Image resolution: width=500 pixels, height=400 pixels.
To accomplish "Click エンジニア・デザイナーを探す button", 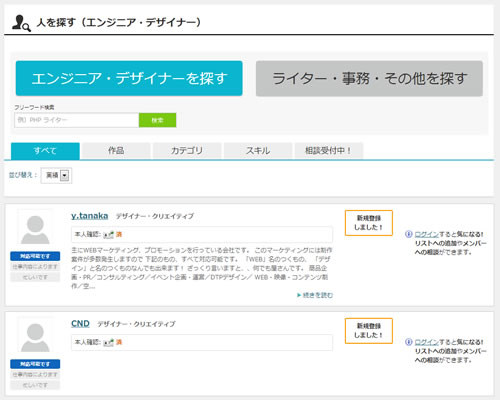I will 129,78.
